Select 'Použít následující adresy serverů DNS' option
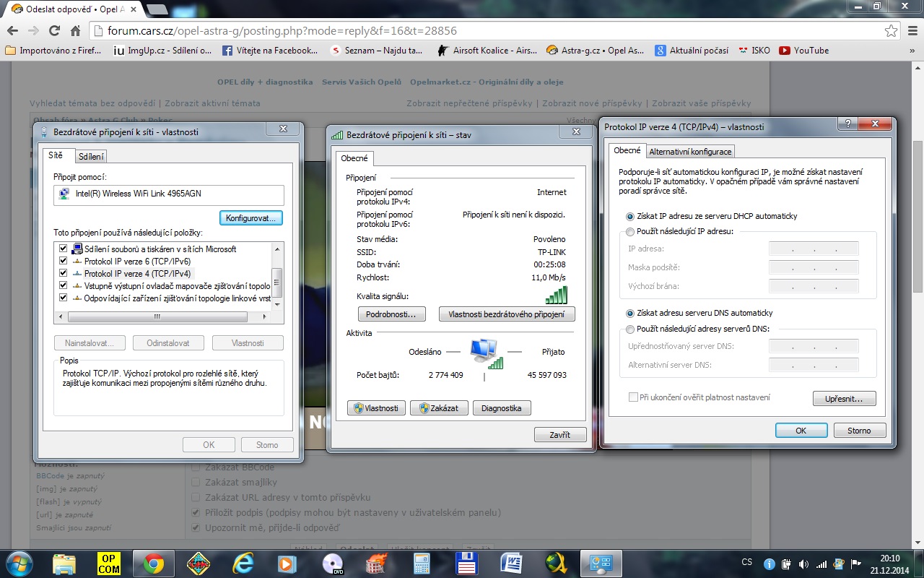 630,329
